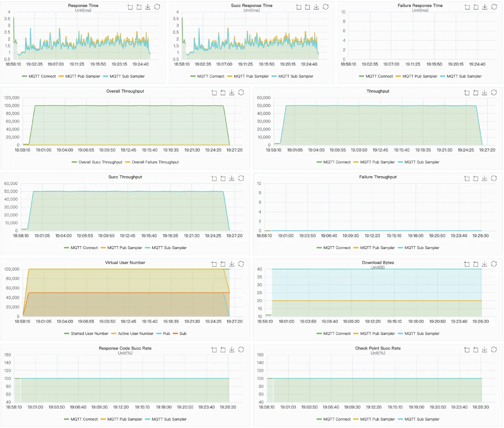Screen dimensions: 504x428
Task: Click area zoom icon in Response Time chart
Action: (130, 7)
